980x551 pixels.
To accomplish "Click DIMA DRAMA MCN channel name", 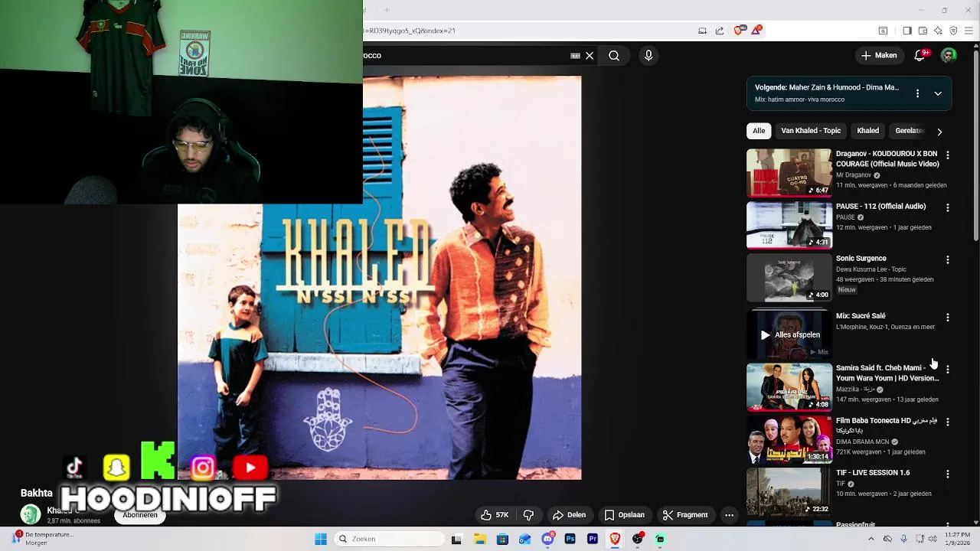I will point(862,442).
